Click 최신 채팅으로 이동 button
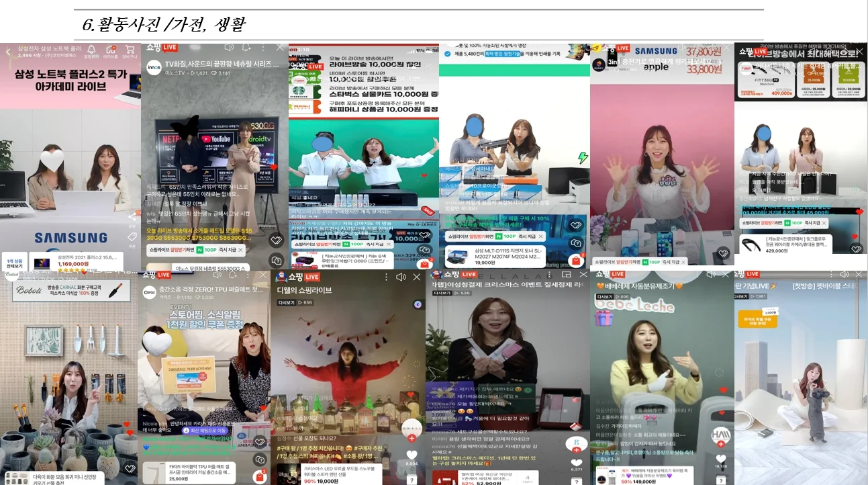The image size is (868, 485). [x=205, y=430]
